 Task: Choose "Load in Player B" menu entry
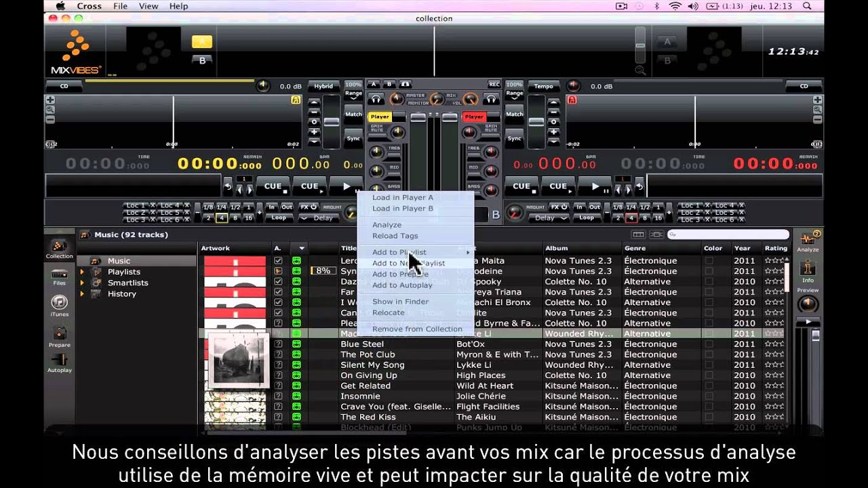pos(402,209)
